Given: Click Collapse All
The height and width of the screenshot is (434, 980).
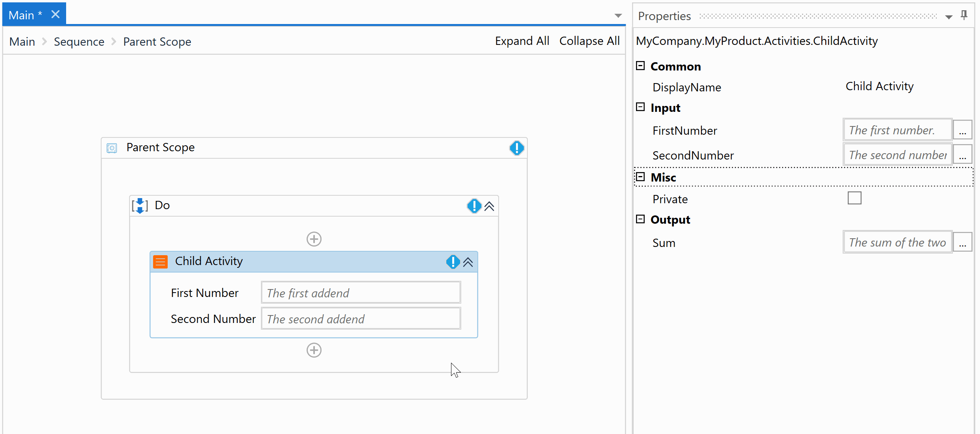Looking at the screenshot, I should coord(589,41).
